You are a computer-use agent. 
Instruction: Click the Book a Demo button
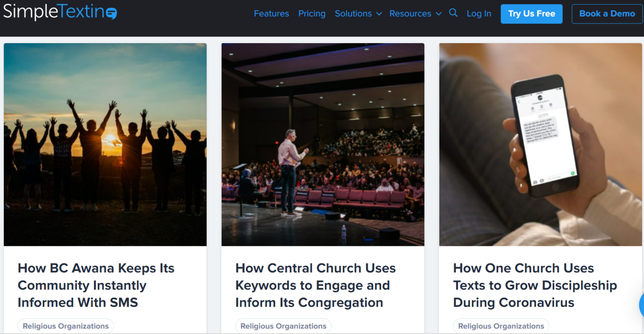[x=606, y=13]
